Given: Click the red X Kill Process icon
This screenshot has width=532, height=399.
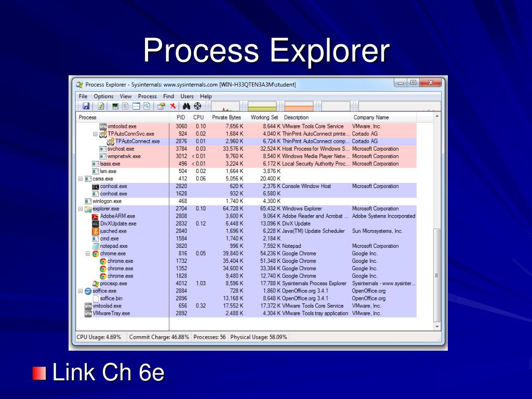Looking at the screenshot, I should click(x=173, y=106).
